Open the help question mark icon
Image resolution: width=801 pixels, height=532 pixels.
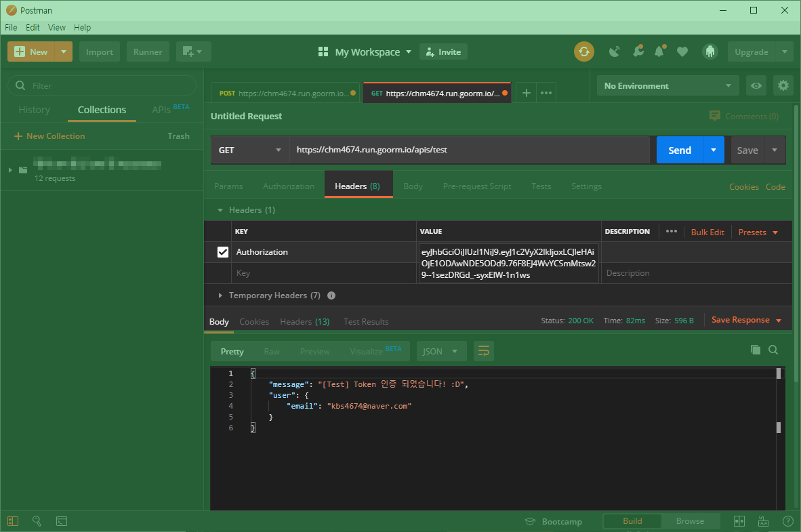click(787, 520)
